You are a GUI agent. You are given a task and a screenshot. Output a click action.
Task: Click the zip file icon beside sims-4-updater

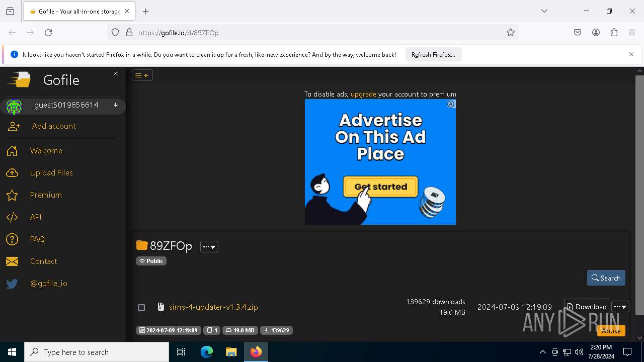[x=161, y=307]
